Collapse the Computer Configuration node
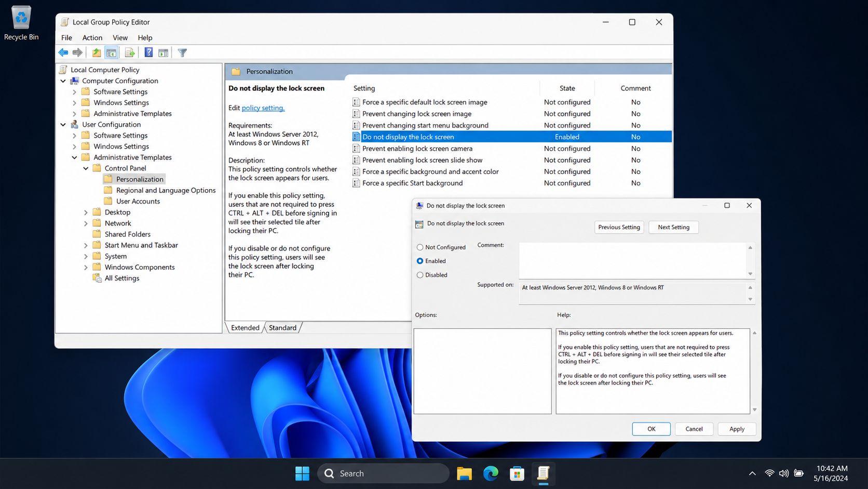The image size is (868, 489). (x=63, y=81)
